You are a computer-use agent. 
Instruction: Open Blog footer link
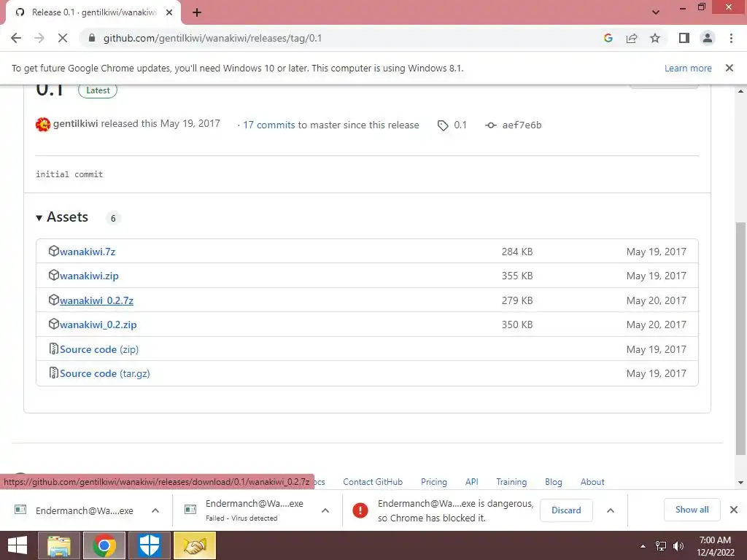click(554, 482)
